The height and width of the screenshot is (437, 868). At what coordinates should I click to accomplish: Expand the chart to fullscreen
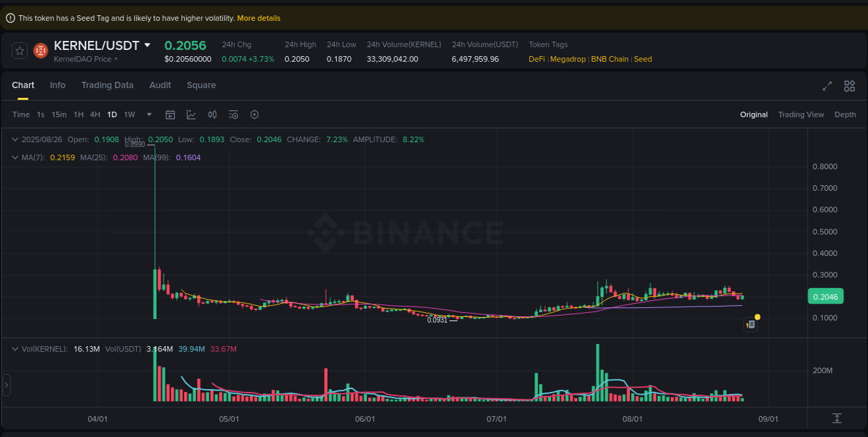pyautogui.click(x=827, y=86)
